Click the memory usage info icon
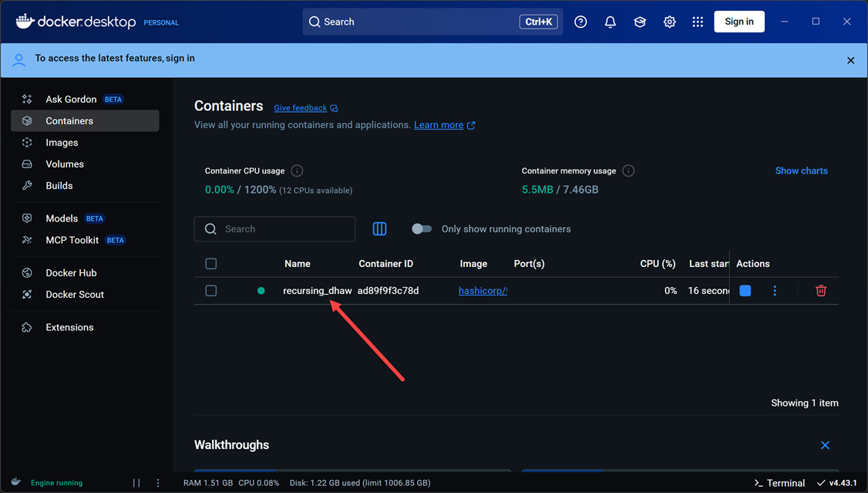Screen dimensions: 868x493 point(627,171)
